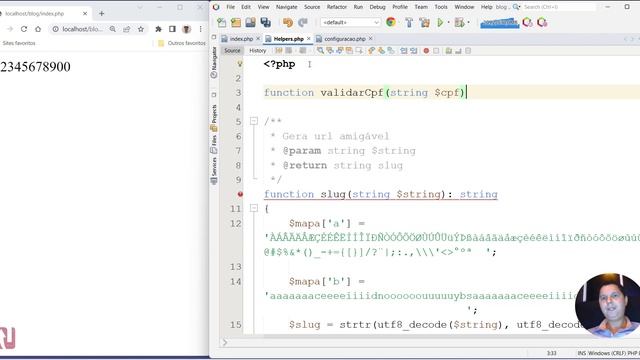Toggle Bookmark icon in editor toolbar

tap(391, 51)
